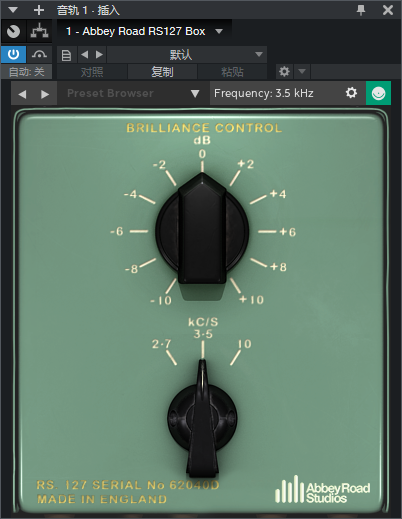Load the next host preset arrow
402x519 pixels.
[99, 54]
